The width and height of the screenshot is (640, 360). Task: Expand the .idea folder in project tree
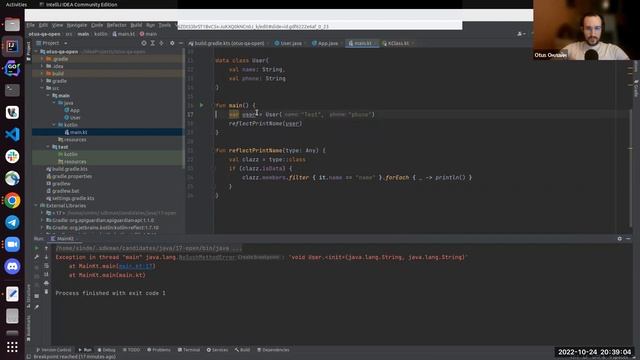pyautogui.click(x=42, y=66)
